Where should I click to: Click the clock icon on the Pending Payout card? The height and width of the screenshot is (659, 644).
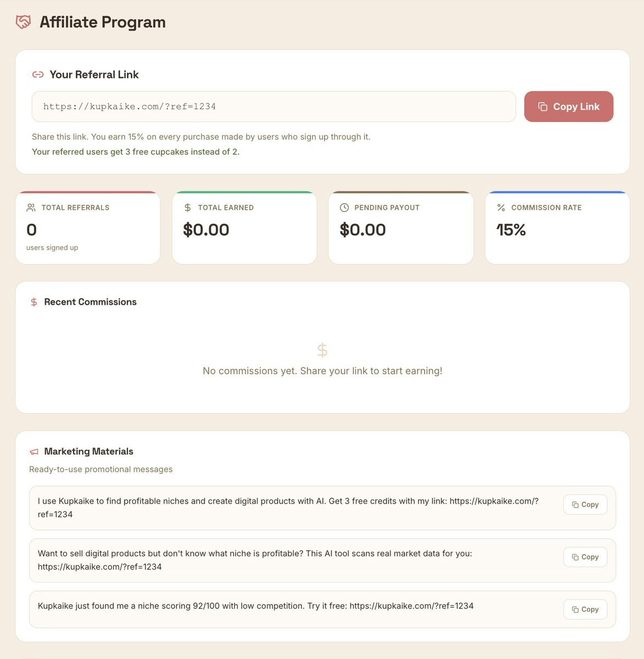(x=344, y=208)
